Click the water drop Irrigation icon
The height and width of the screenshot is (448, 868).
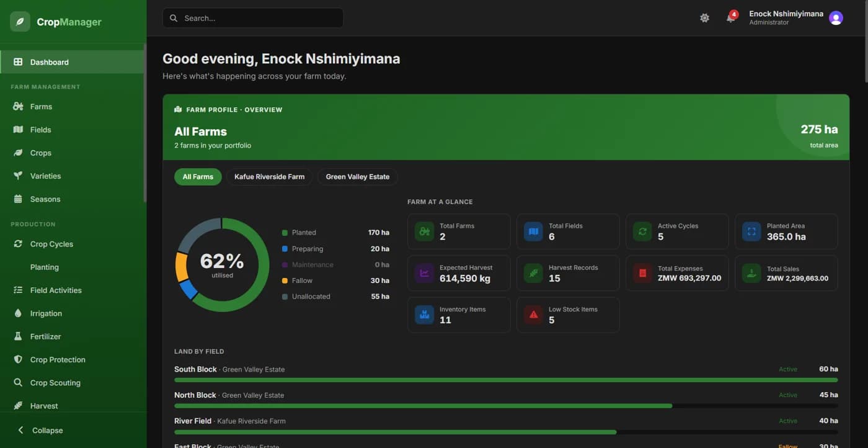18,313
